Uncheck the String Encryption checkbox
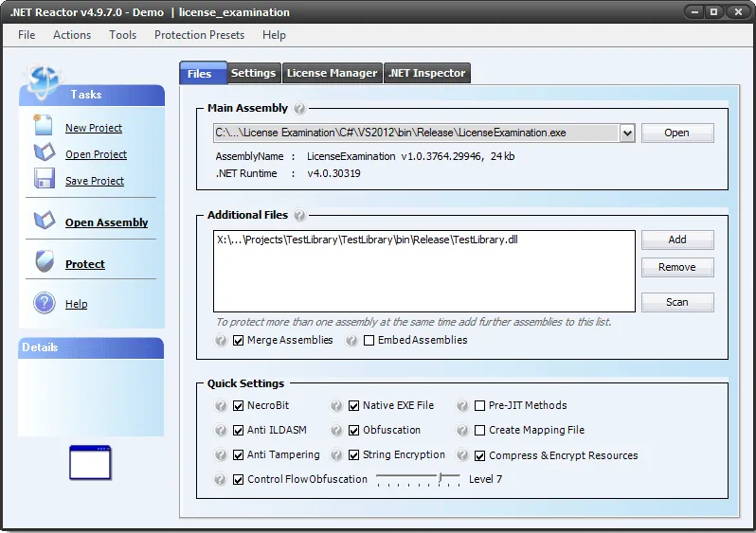Image resolution: width=756 pixels, height=533 pixels. click(354, 455)
